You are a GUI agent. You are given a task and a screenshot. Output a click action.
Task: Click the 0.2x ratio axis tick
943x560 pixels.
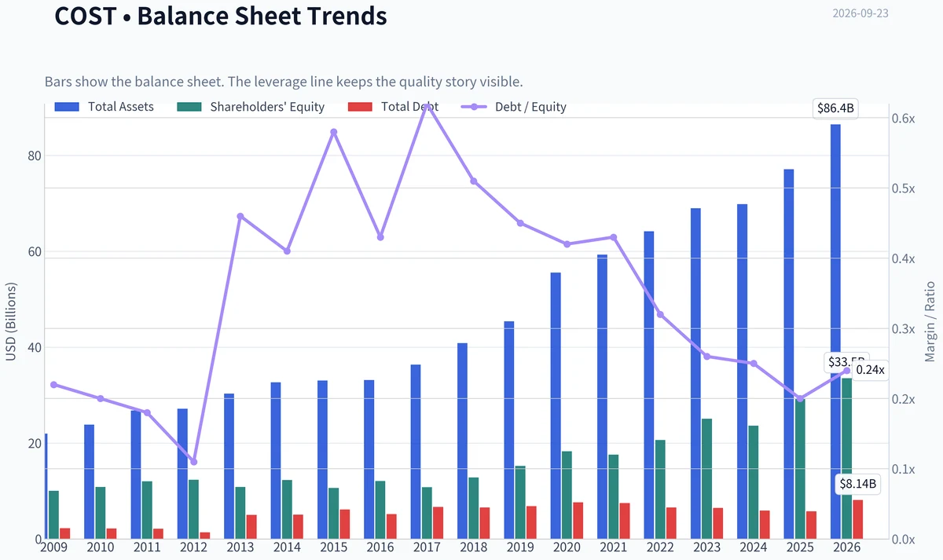click(904, 400)
